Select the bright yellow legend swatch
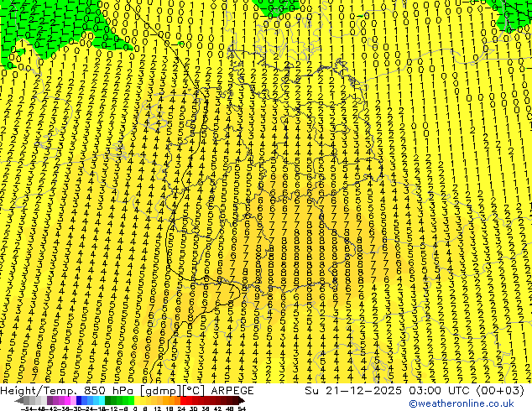Viewport: 532px width, 411px height. 137,400
